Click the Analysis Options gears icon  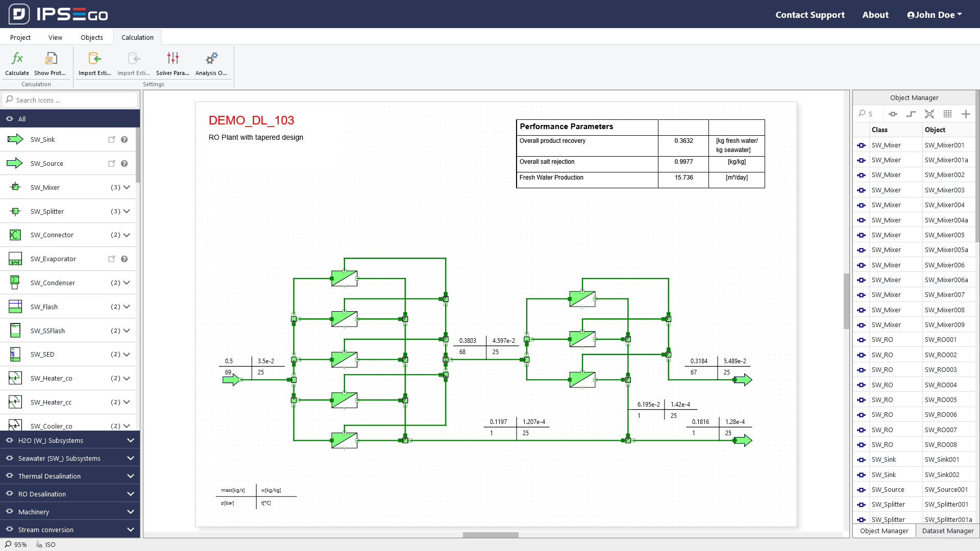pos(211,59)
